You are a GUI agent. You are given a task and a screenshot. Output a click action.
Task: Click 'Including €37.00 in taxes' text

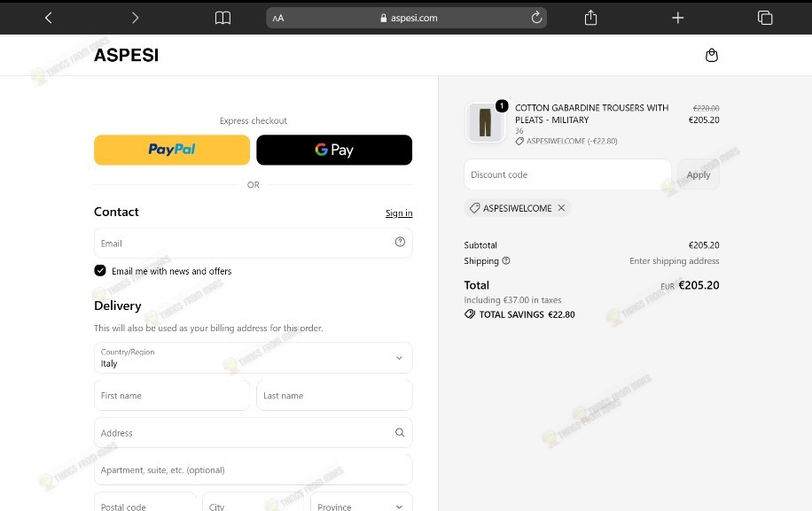coord(512,300)
